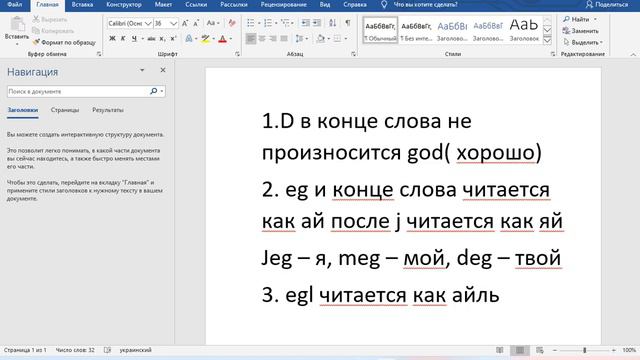Expand the styles gallery More arrow
The height and width of the screenshot is (360, 640).
[x=547, y=40]
